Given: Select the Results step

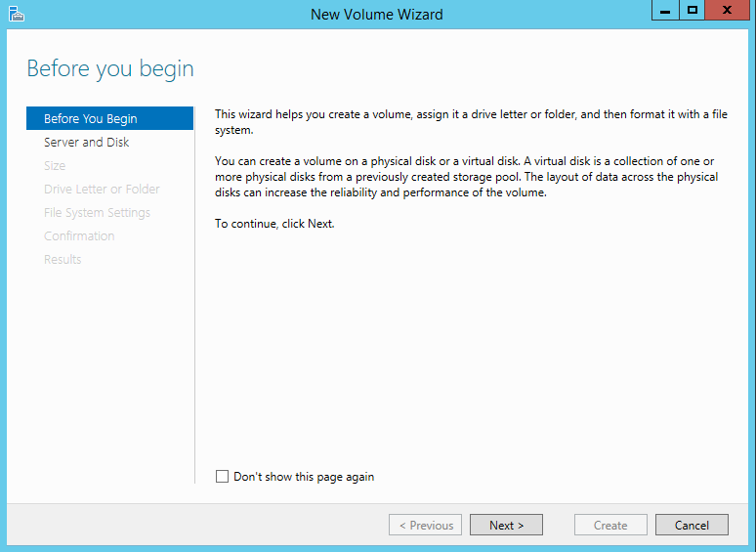Looking at the screenshot, I should (63, 259).
